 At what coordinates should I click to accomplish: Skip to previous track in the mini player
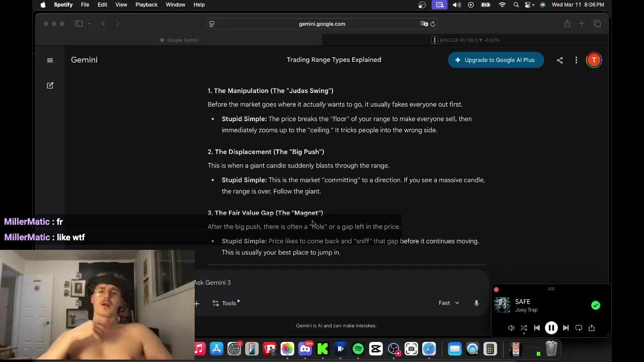[x=537, y=328]
